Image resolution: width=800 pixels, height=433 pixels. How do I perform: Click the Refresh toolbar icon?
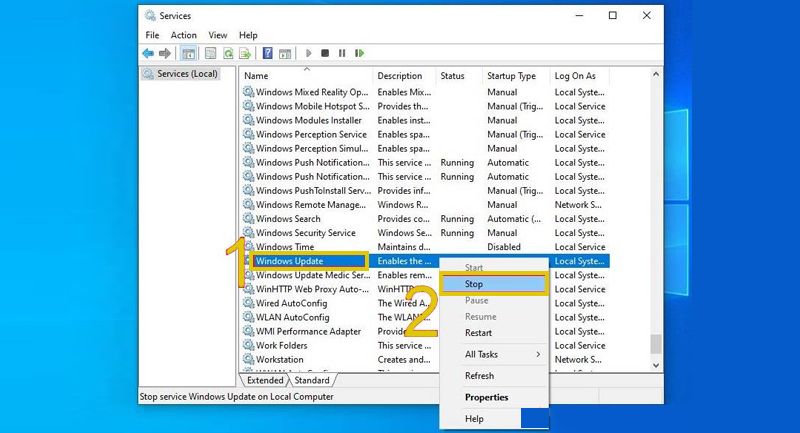(228, 53)
